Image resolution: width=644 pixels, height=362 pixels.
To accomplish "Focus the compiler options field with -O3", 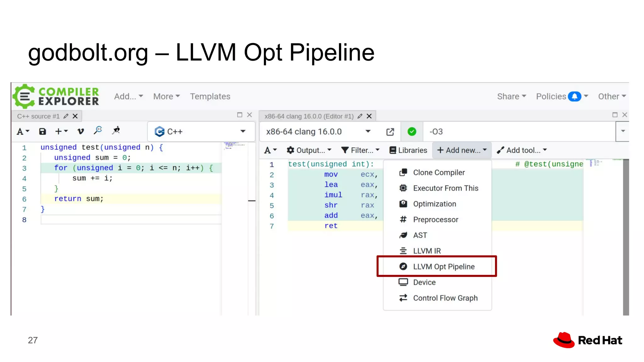I will click(x=519, y=131).
